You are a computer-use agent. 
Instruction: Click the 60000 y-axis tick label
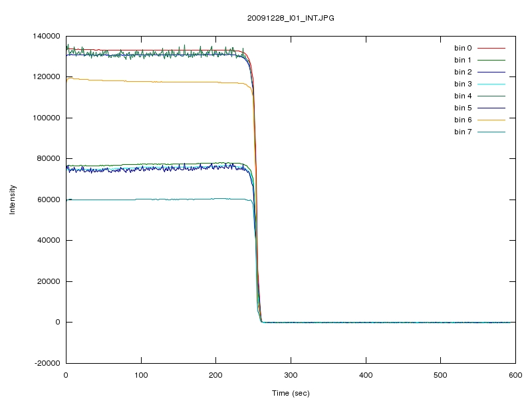click(x=49, y=199)
